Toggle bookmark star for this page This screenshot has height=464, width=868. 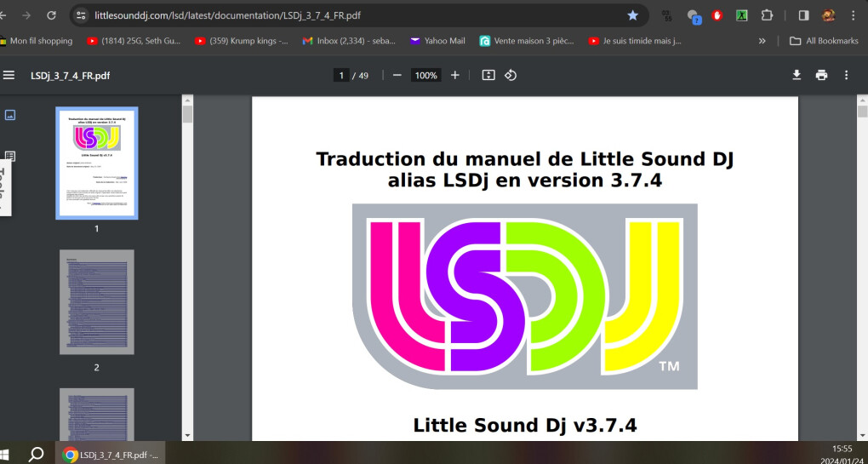(x=633, y=15)
